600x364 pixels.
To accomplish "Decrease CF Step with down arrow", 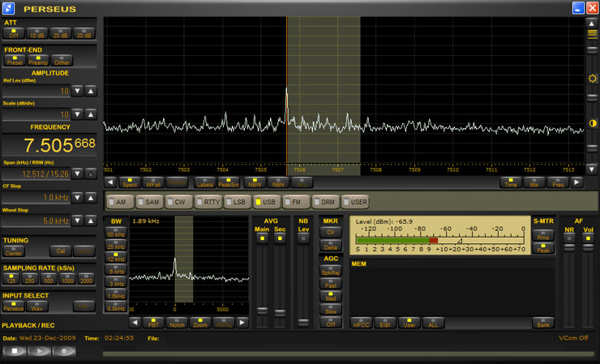I will [77, 198].
